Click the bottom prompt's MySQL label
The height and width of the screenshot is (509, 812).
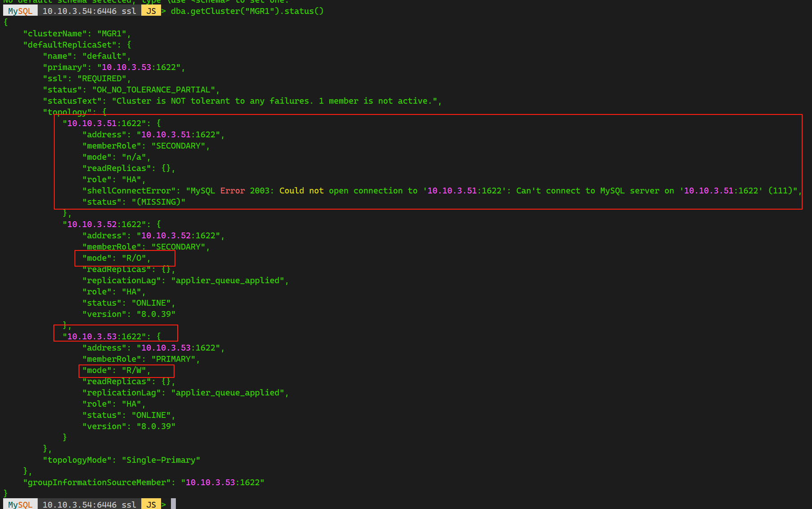(x=20, y=504)
